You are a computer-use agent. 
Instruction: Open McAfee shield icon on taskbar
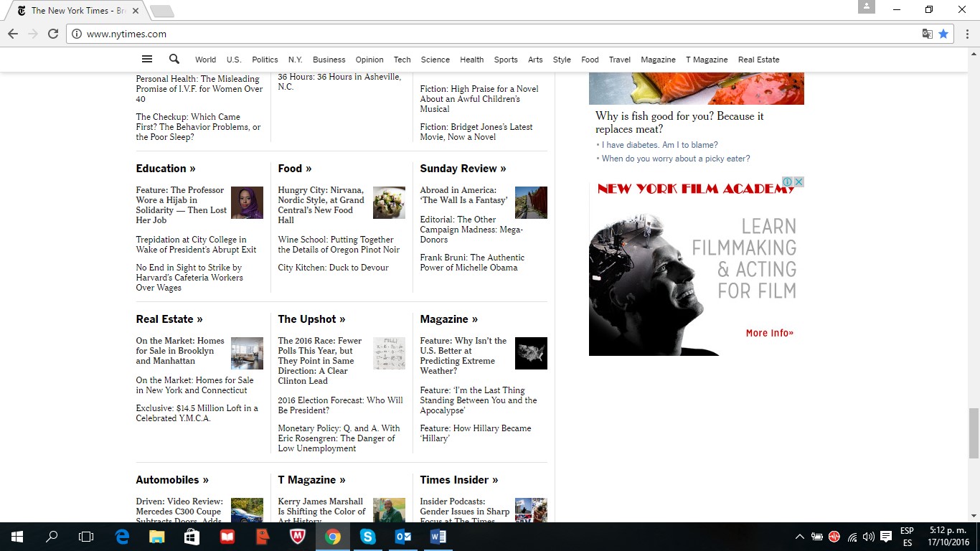[297, 537]
